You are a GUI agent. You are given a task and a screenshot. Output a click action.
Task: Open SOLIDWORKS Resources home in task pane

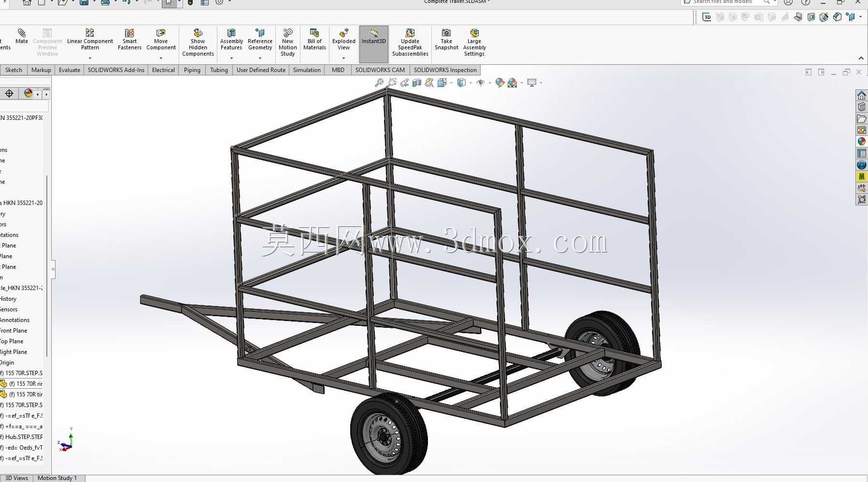(861, 95)
